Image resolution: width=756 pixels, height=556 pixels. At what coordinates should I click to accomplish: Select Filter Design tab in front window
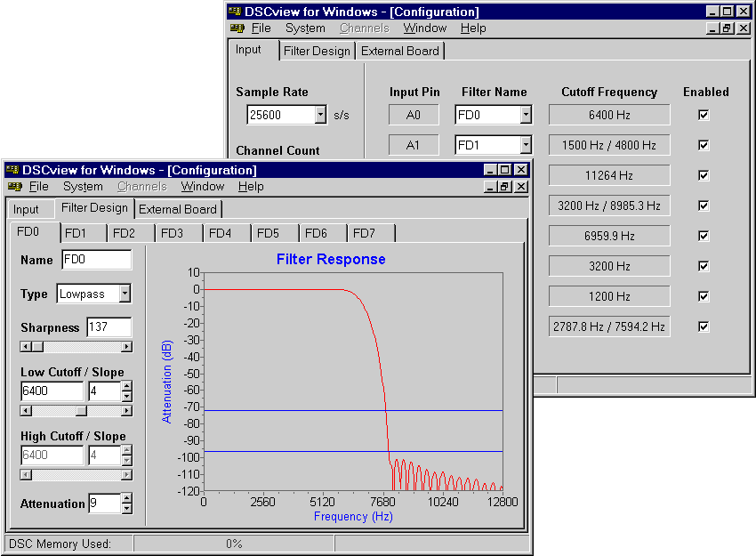click(x=94, y=208)
